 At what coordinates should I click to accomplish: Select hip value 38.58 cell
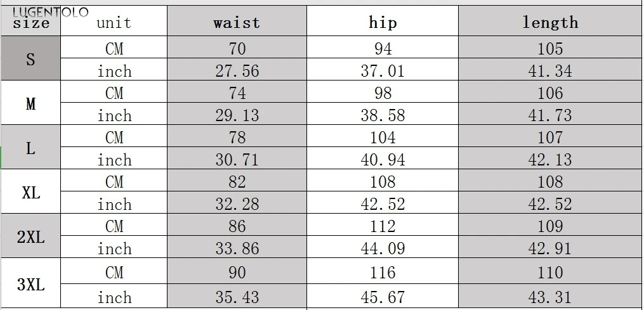pyautogui.click(x=383, y=115)
